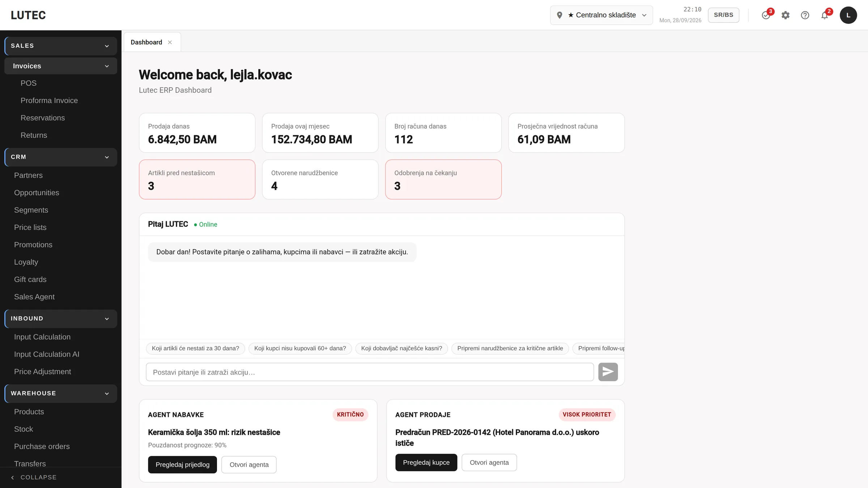Click Pregledaj prijedlog button
The width and height of the screenshot is (868, 488).
click(x=183, y=465)
